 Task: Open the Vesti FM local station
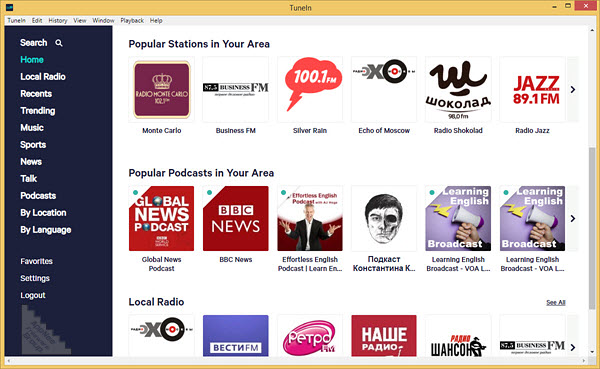(236, 336)
